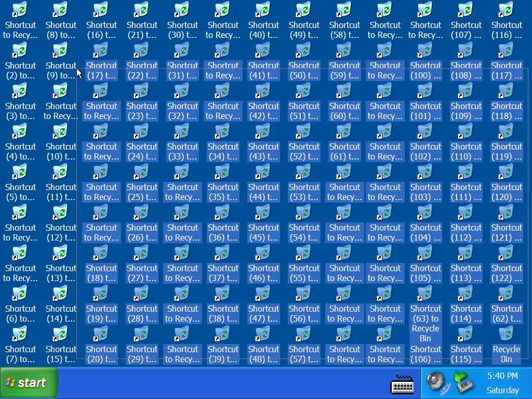
Task: Select the Shortcut (4) icon
Action: [20, 131]
